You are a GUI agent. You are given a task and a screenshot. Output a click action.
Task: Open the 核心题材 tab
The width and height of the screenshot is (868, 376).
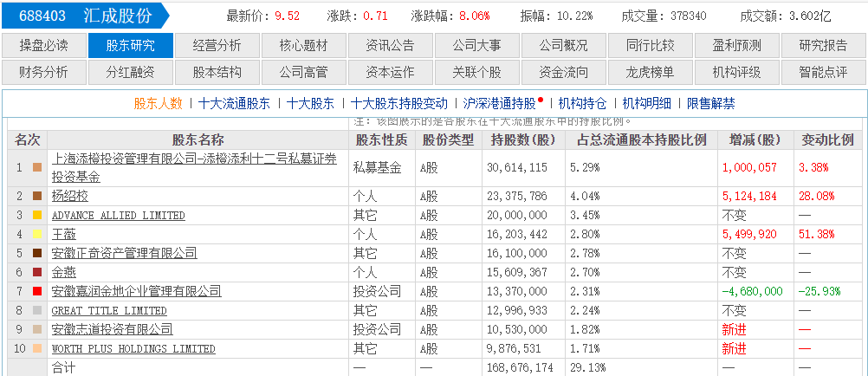point(304,45)
